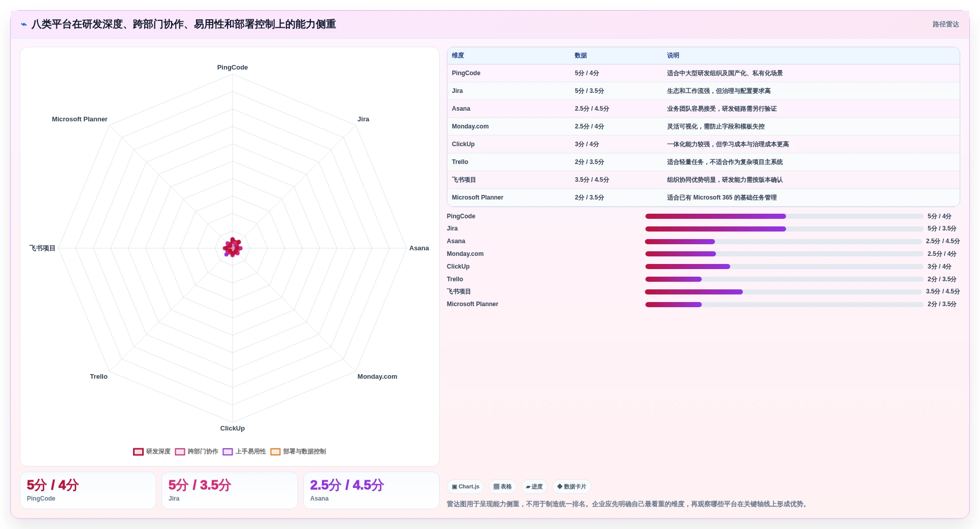Click the Asana radar axis label
This screenshot has height=529, width=980.
(x=419, y=248)
